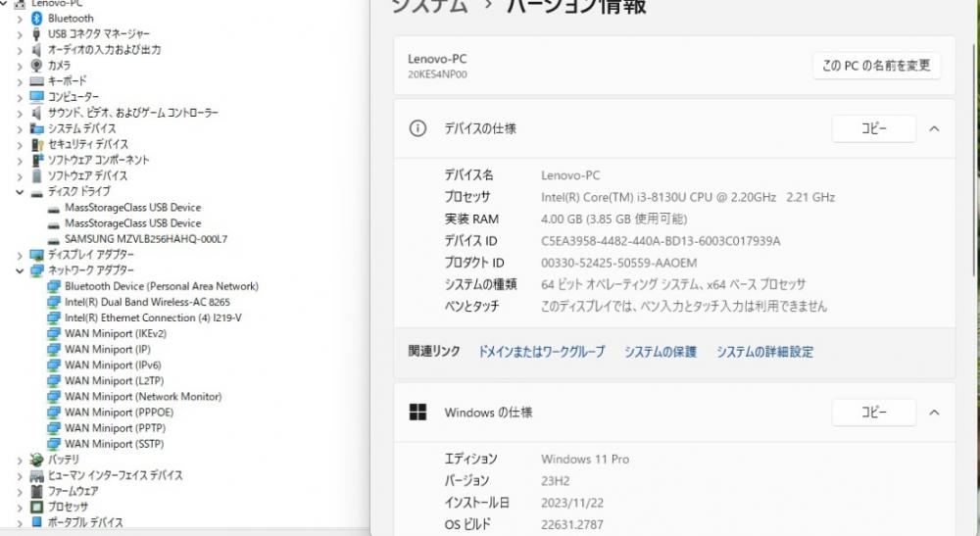Viewport: 980px width, 536px height.
Task: Expand the バッテリ tree node
Action: tap(20, 460)
